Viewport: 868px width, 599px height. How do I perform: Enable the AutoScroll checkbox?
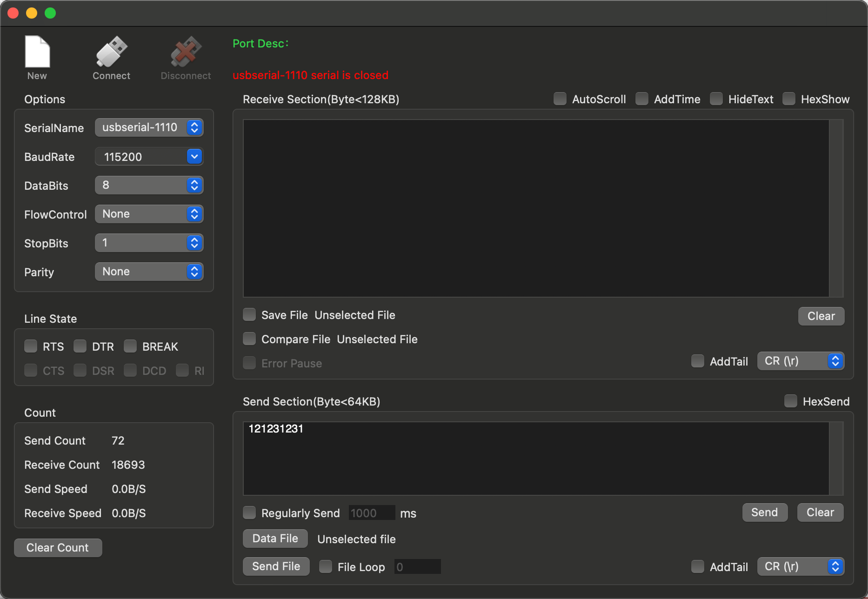click(560, 99)
